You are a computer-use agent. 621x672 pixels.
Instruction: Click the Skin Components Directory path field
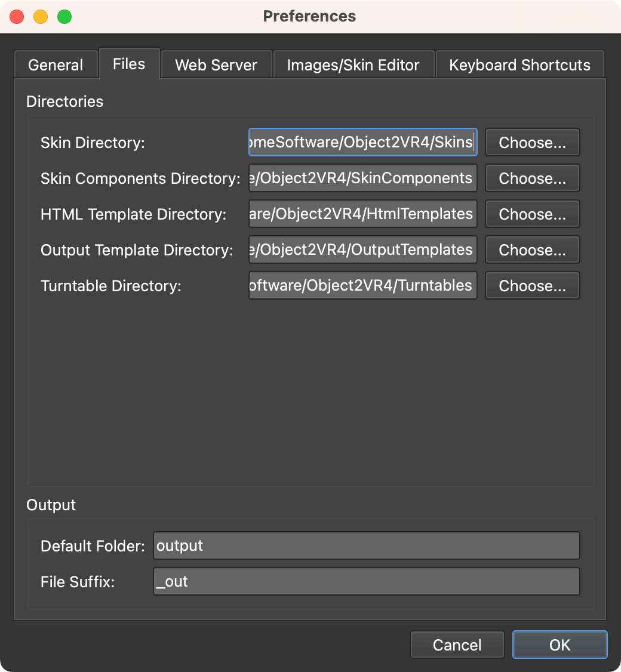[363, 178]
